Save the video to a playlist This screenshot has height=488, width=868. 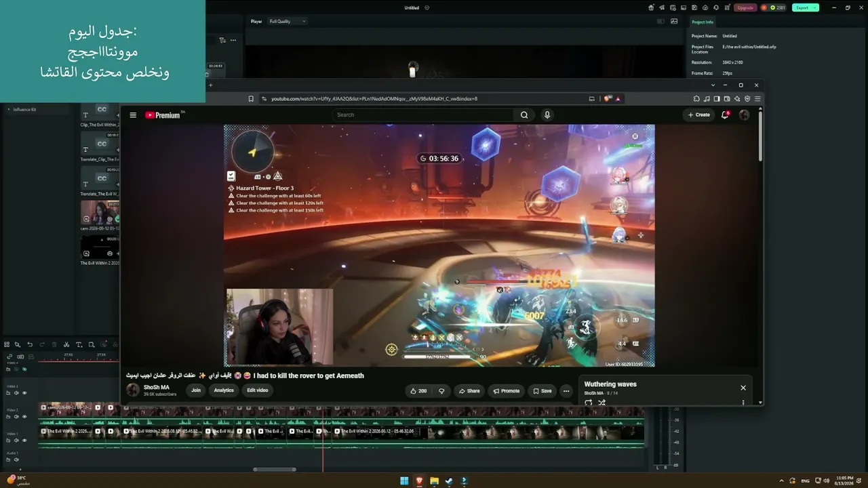[x=542, y=391]
